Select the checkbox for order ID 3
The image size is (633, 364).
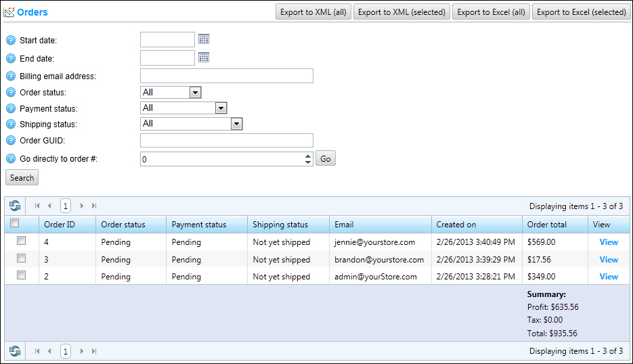[x=21, y=258]
